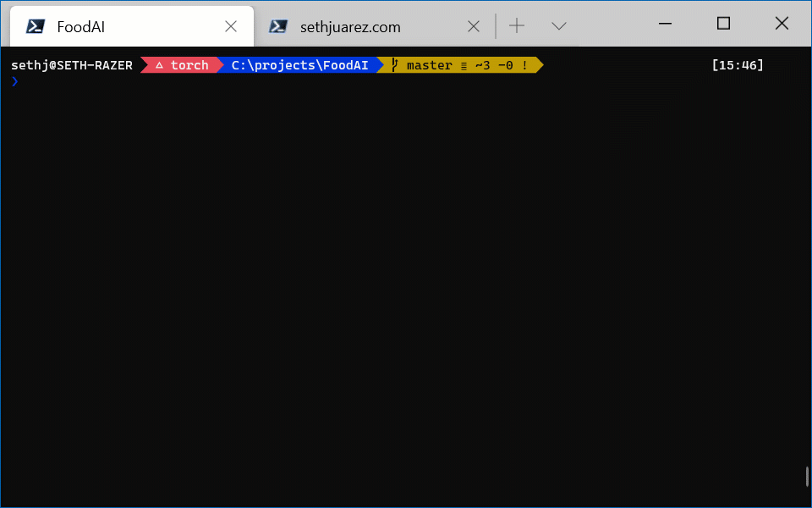Click the red torch environment segment
Image resolution: width=812 pixels, height=508 pixels.
pos(181,65)
